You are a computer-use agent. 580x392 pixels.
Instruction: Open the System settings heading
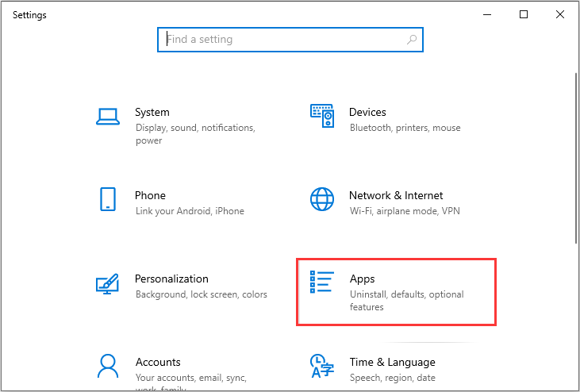(x=152, y=112)
